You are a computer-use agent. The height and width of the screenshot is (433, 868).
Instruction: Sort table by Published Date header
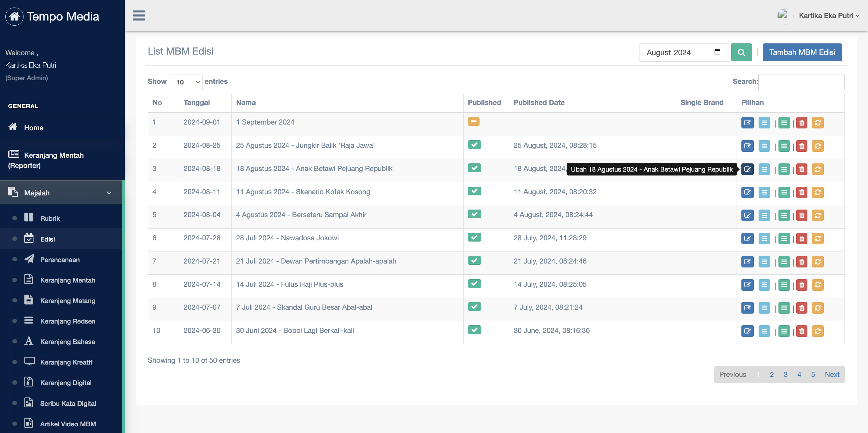click(x=592, y=103)
